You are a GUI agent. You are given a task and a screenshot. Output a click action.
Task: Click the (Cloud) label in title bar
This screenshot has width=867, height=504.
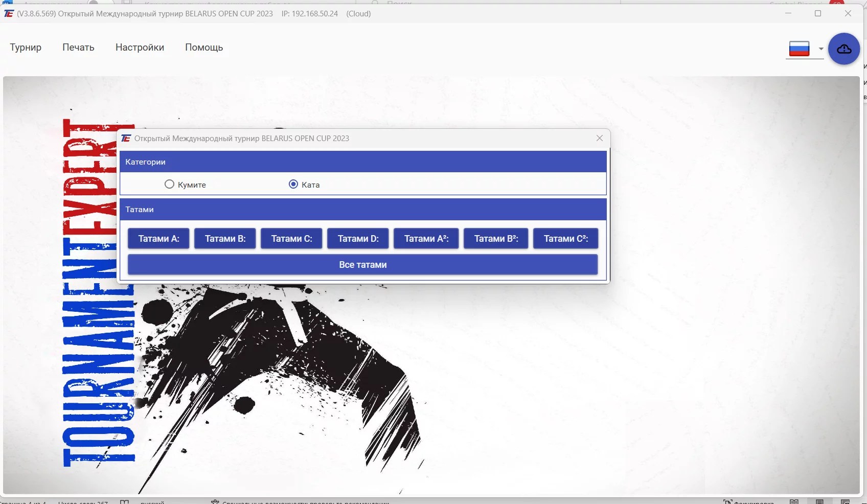pyautogui.click(x=358, y=14)
